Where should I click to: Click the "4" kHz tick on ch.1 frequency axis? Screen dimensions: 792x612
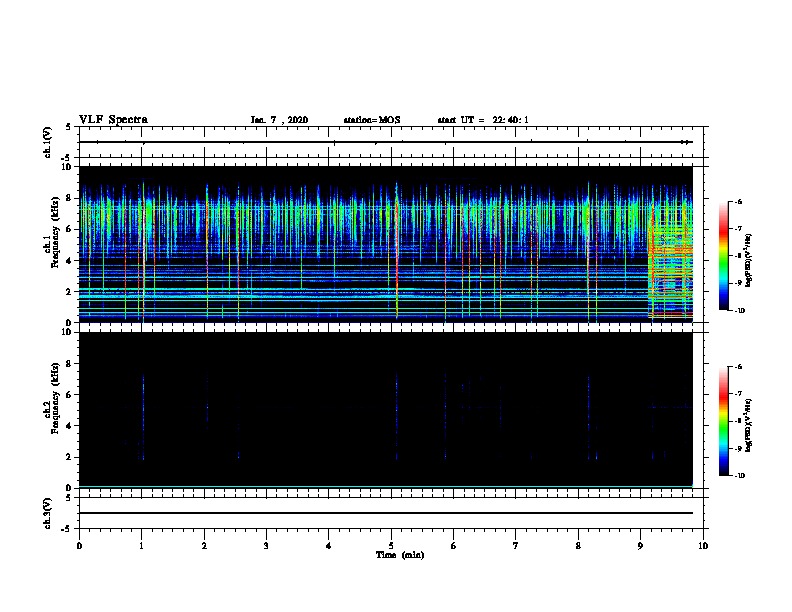69,261
